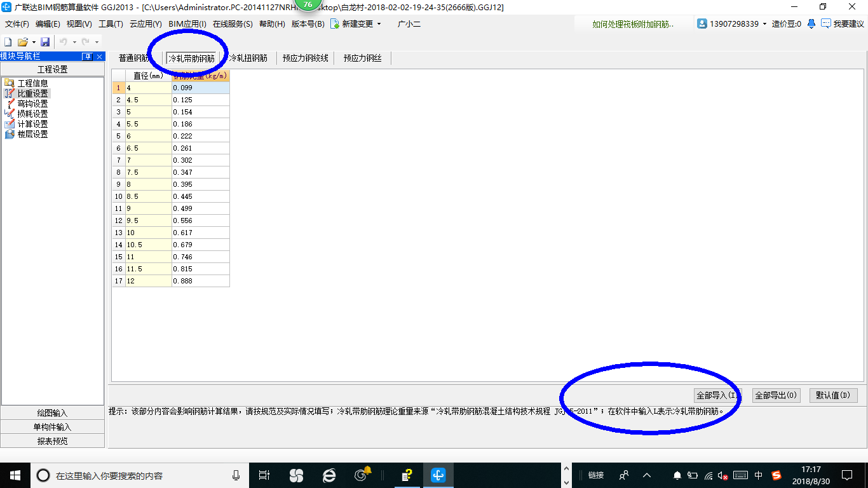This screenshot has width=868, height=488.
Task: Select 弯钩设置 in navigation tree
Action: pos(32,104)
